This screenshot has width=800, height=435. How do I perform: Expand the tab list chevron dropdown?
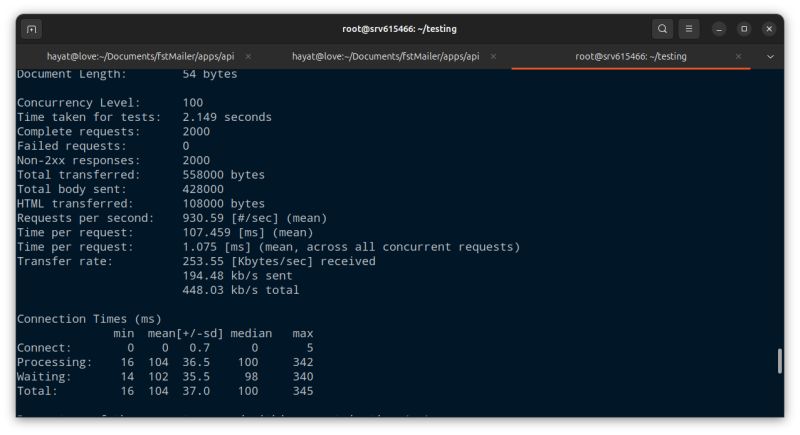click(x=770, y=57)
